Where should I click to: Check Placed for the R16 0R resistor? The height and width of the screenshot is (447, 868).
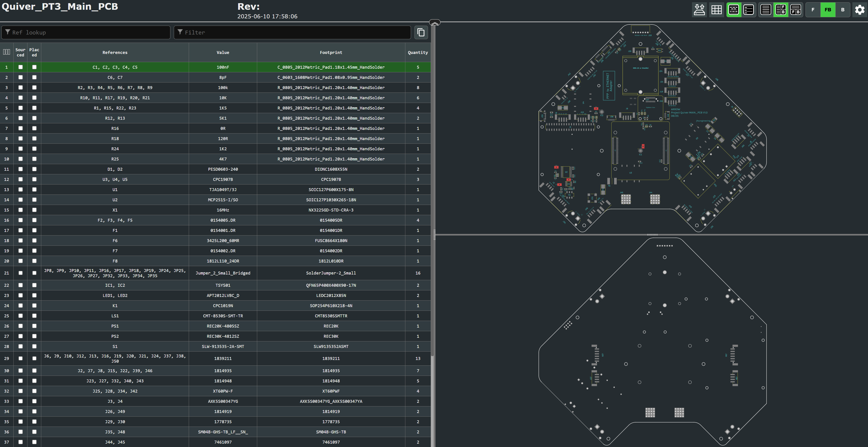pyautogui.click(x=34, y=129)
